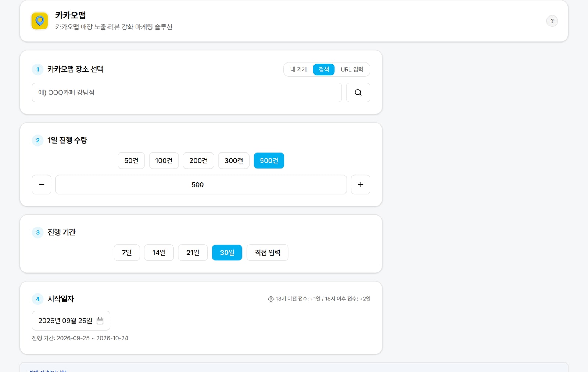Select the 14일 period option

159,253
